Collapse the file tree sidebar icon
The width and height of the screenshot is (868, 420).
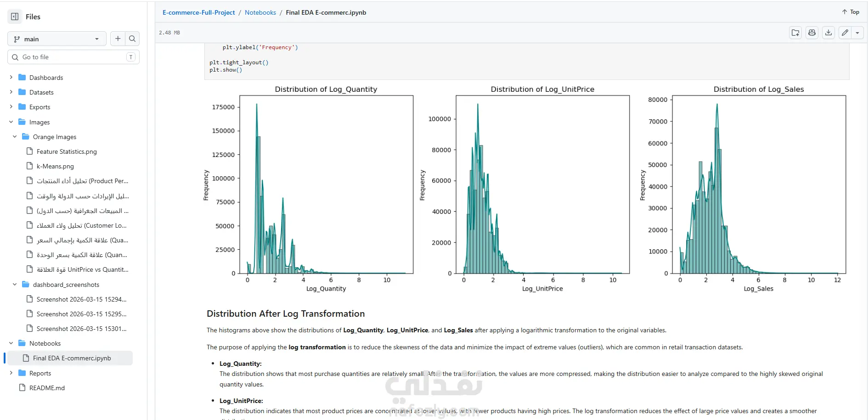coord(15,17)
